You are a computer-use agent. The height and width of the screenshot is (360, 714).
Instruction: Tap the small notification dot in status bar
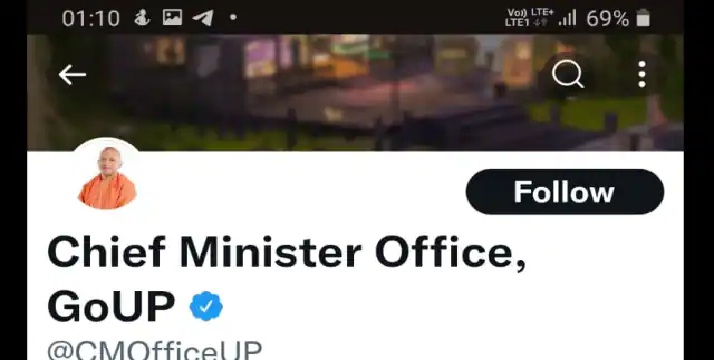(x=233, y=17)
